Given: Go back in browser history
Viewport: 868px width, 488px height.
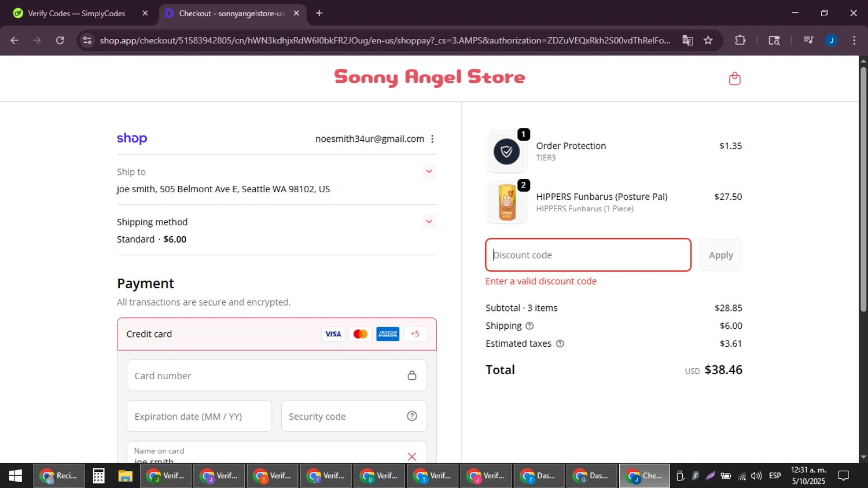Looking at the screenshot, I should 14,41.
